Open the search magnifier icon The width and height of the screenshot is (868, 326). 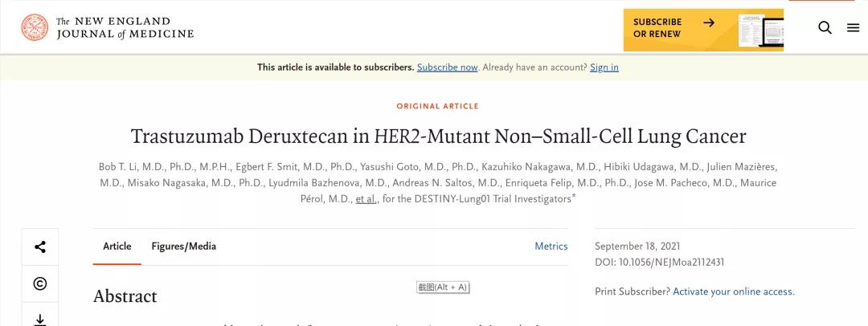point(825,28)
